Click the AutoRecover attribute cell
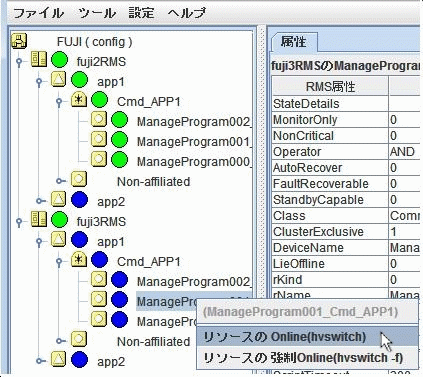This screenshot has width=423, height=377. click(330, 168)
